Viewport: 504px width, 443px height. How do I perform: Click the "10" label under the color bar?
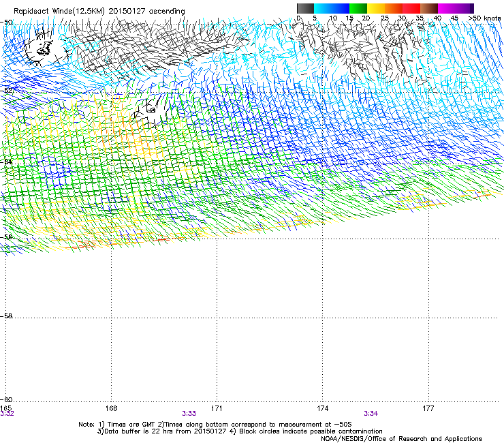pyautogui.click(x=333, y=18)
